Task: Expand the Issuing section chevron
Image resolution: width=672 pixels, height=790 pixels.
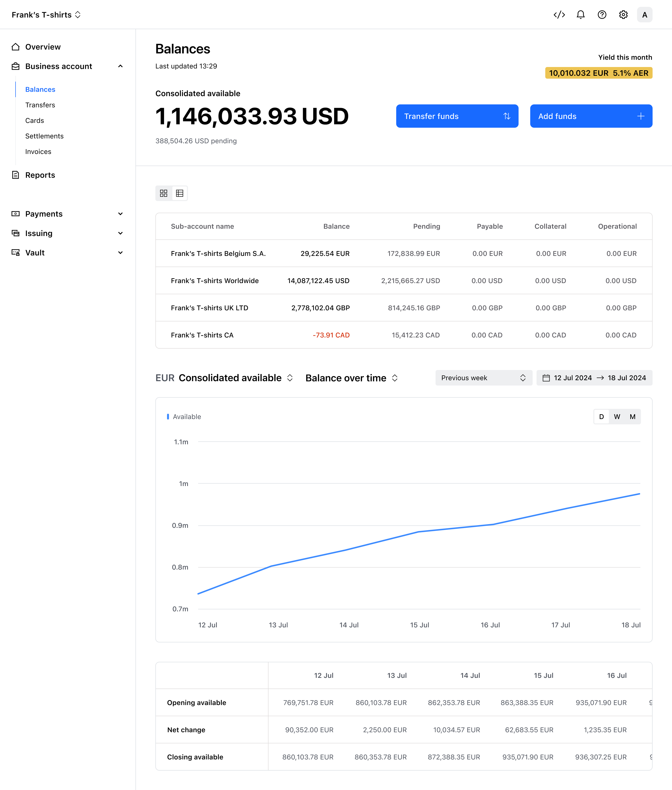Action: (x=120, y=233)
